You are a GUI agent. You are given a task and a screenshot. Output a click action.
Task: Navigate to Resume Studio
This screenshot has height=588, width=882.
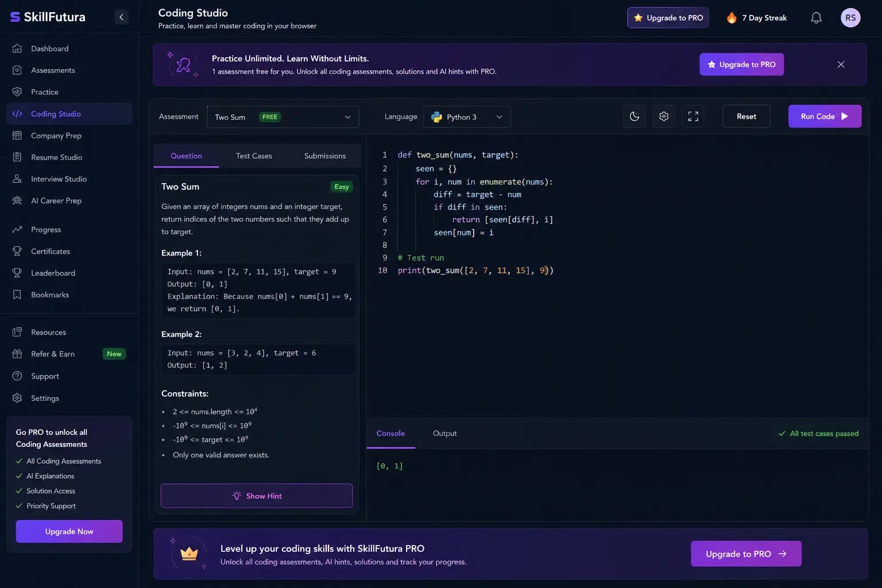click(69, 157)
